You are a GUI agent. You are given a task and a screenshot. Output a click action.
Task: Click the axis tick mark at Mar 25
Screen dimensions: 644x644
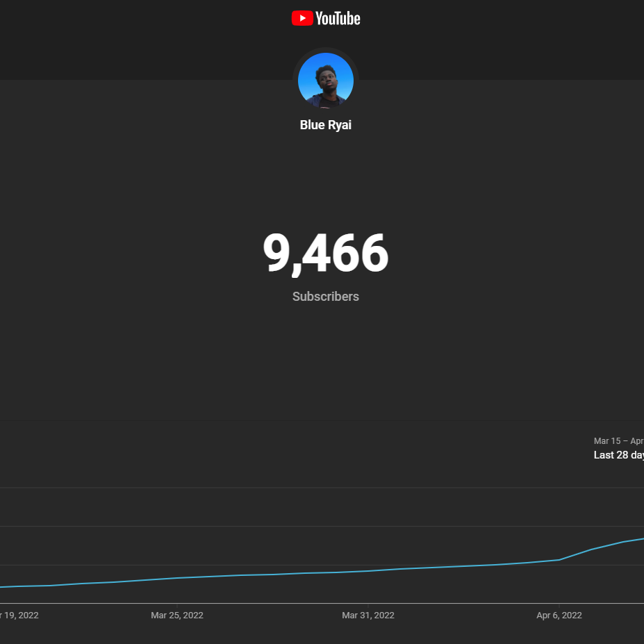pyautogui.click(x=177, y=605)
